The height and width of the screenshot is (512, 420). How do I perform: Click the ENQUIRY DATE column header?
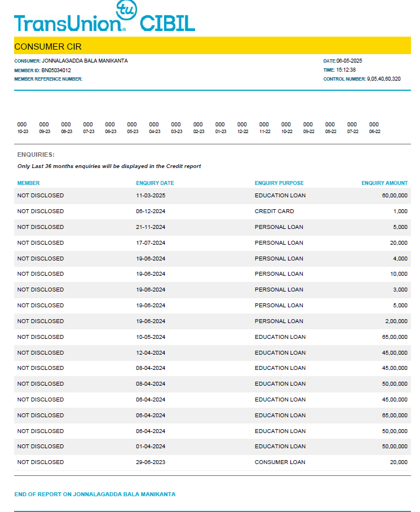pos(155,183)
